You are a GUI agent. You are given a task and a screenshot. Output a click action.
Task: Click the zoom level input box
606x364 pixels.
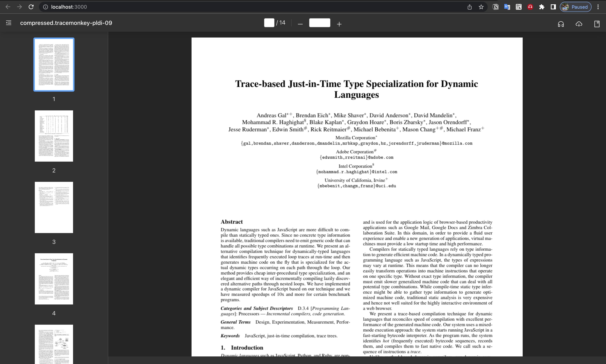(x=320, y=23)
